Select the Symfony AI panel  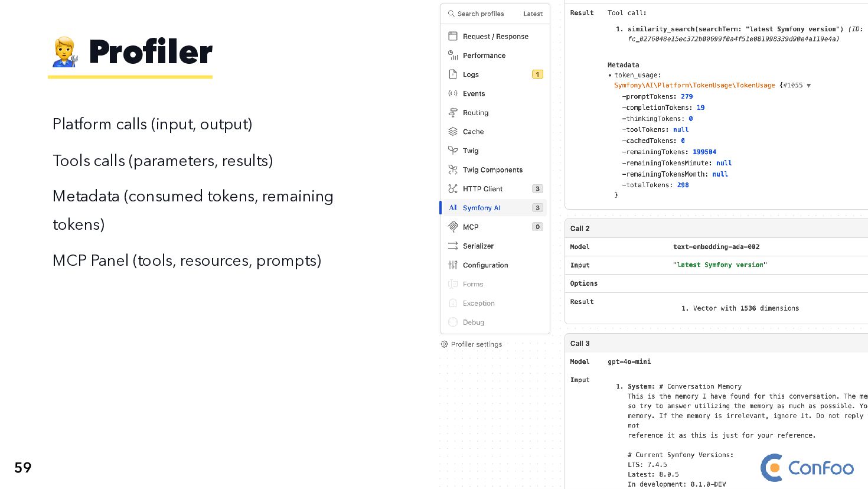point(495,207)
